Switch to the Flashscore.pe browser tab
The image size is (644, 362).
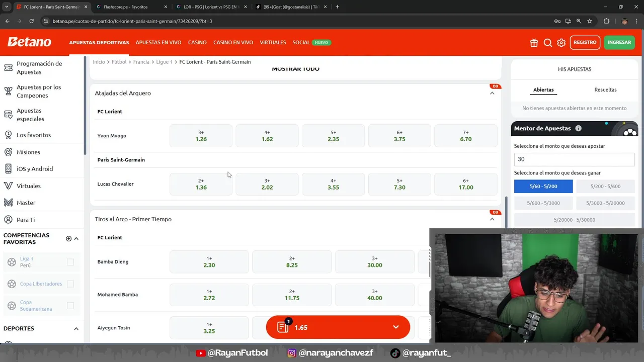click(131, 7)
